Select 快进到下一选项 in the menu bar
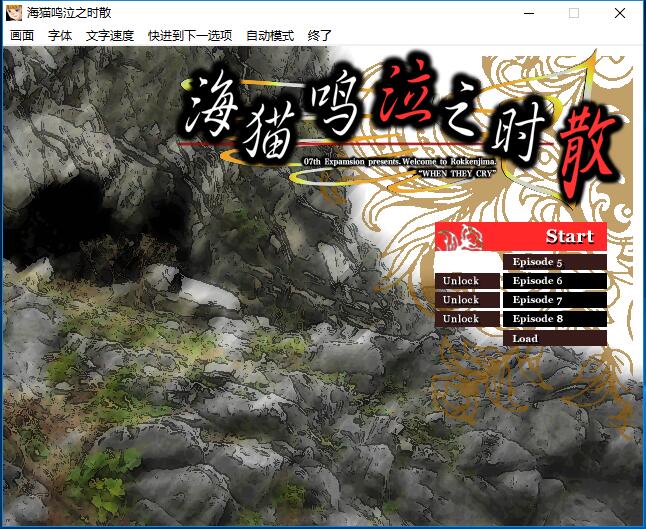 (x=190, y=35)
